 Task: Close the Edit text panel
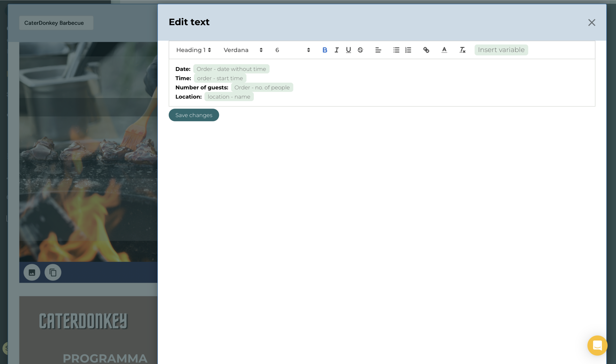591,23
